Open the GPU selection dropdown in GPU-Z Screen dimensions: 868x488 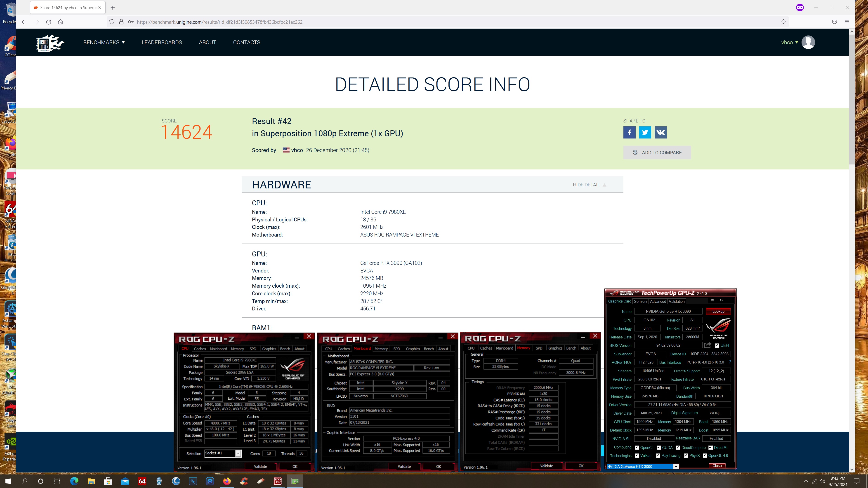(676, 467)
